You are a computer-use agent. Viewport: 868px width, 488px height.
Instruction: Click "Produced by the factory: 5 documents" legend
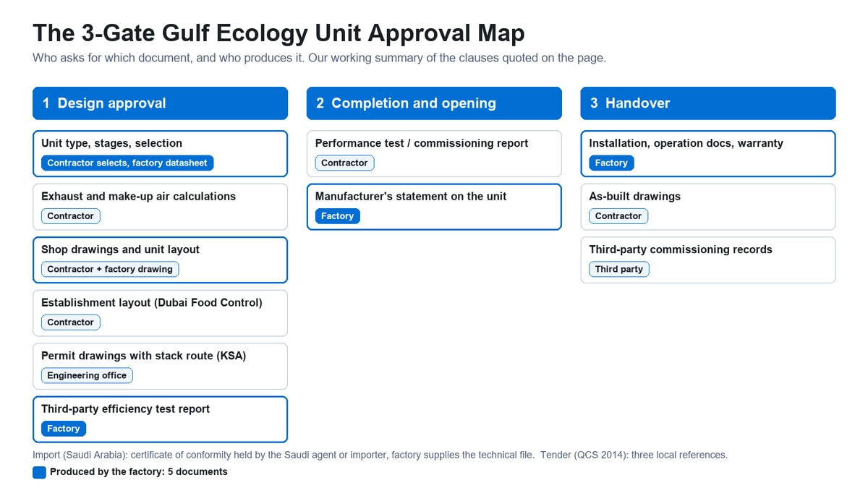139,472
